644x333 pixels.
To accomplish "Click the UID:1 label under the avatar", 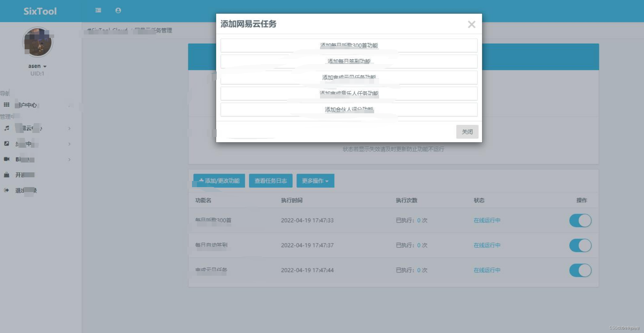I will pos(37,74).
